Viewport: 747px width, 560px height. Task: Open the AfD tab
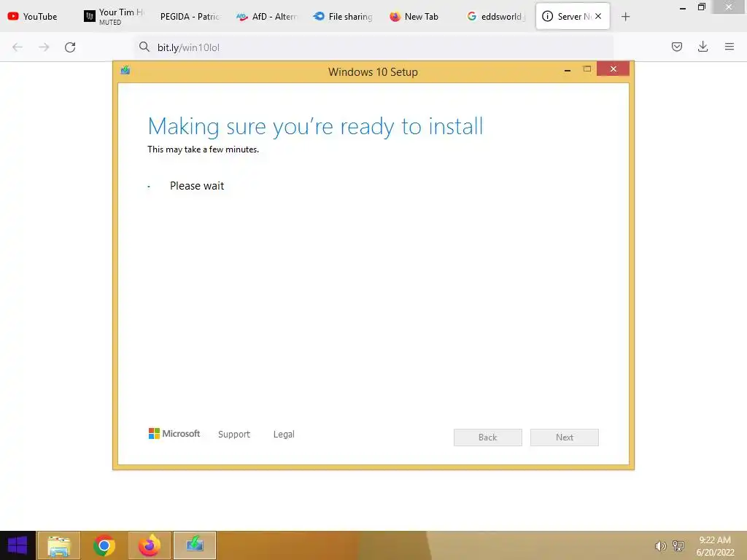pos(267,17)
